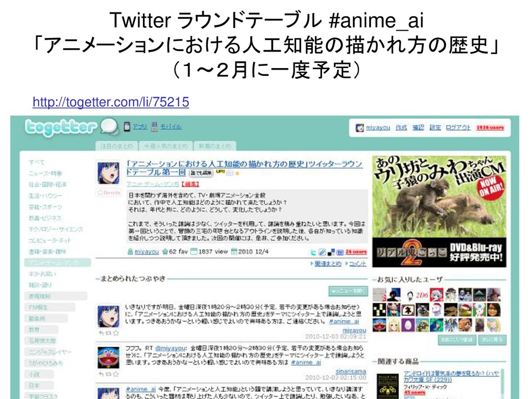Click the gold star icon after title
Screen dimensions: 532x399
tap(237, 174)
